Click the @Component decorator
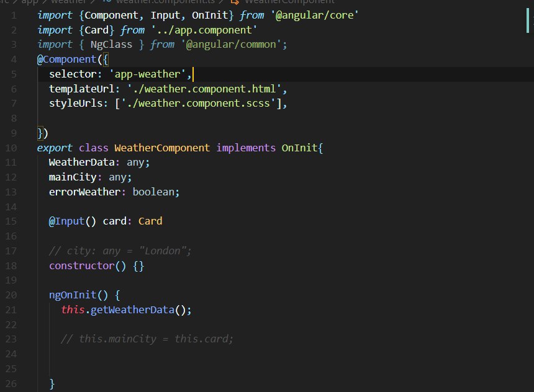The height and width of the screenshot is (392, 534). (x=67, y=60)
